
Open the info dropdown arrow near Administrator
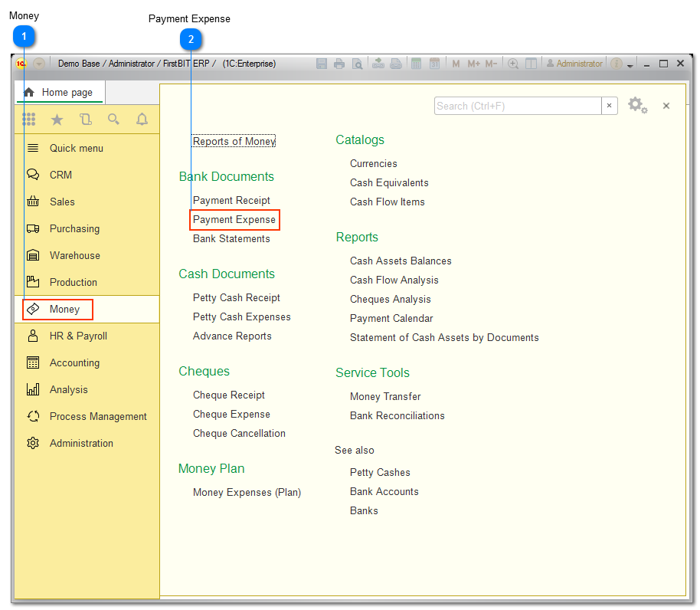point(630,63)
